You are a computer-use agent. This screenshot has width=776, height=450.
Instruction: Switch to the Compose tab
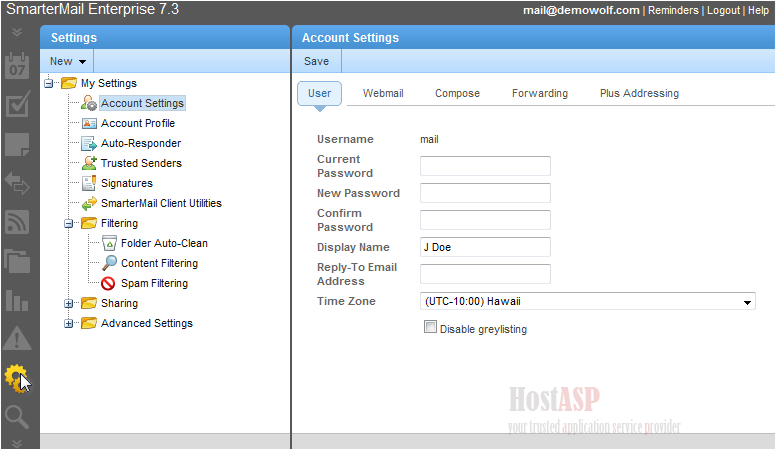(x=457, y=93)
